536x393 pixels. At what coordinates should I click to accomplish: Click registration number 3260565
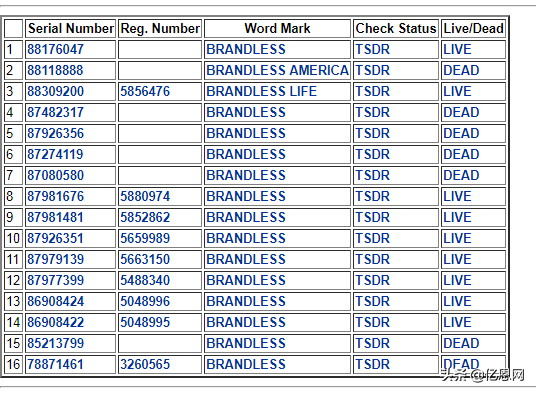click(145, 365)
